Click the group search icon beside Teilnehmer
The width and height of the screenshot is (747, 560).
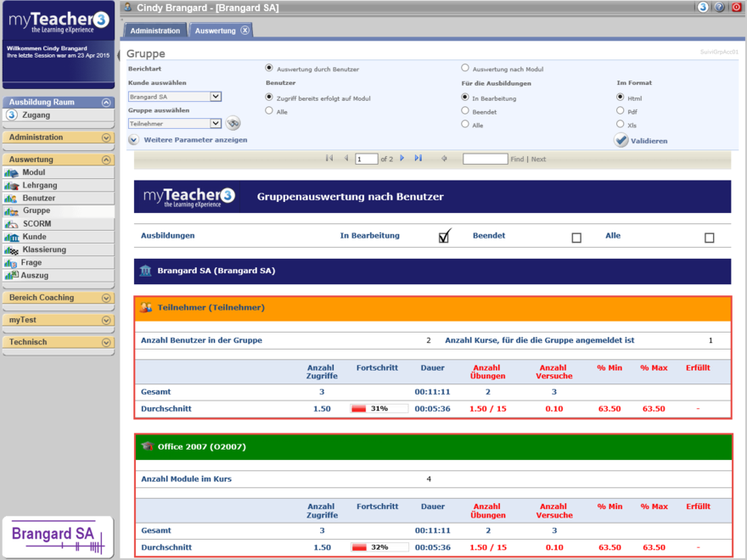[x=233, y=124]
